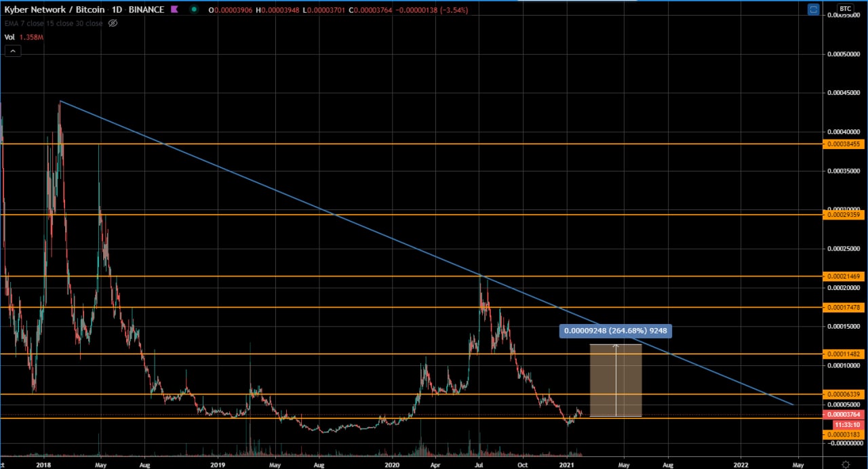Screen dimensions: 868x469
Task: Select the 0.00021469 orange price label
Action: 845,276
